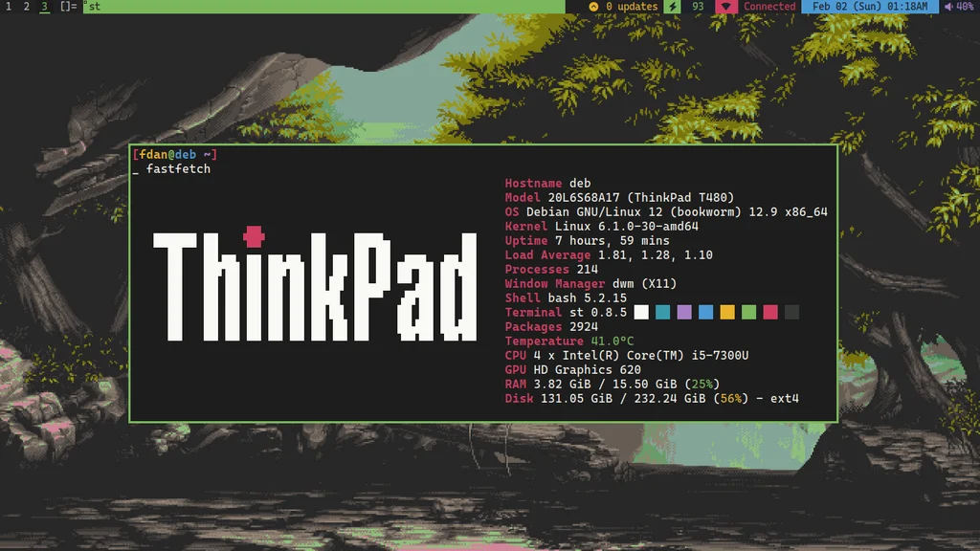This screenshot has width=980, height=551.
Task: Click the 'fastfetch' command text
Action: (178, 168)
